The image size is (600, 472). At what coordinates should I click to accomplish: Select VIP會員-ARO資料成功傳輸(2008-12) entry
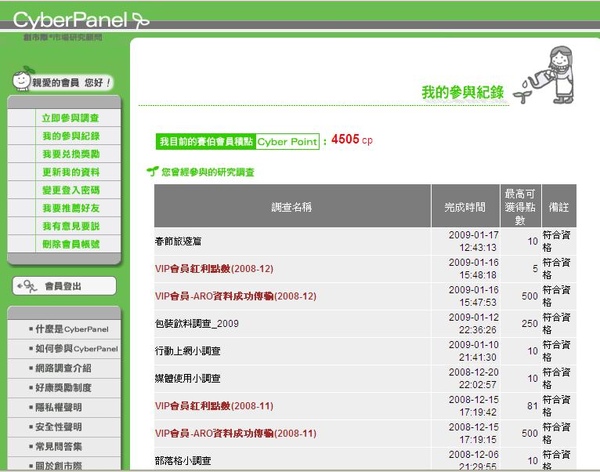click(235, 296)
